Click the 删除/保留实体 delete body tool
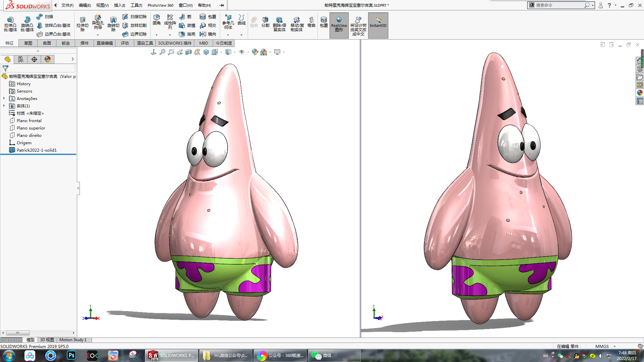The width and height of the screenshot is (644, 362). click(280, 24)
